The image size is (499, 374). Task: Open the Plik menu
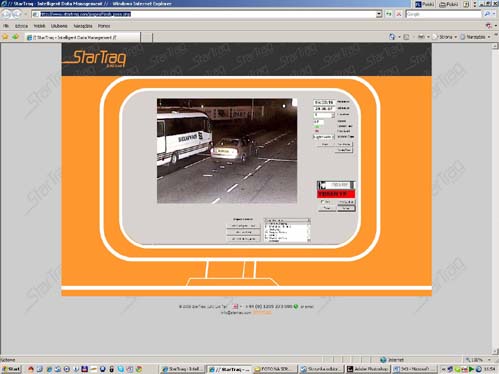(x=6, y=26)
